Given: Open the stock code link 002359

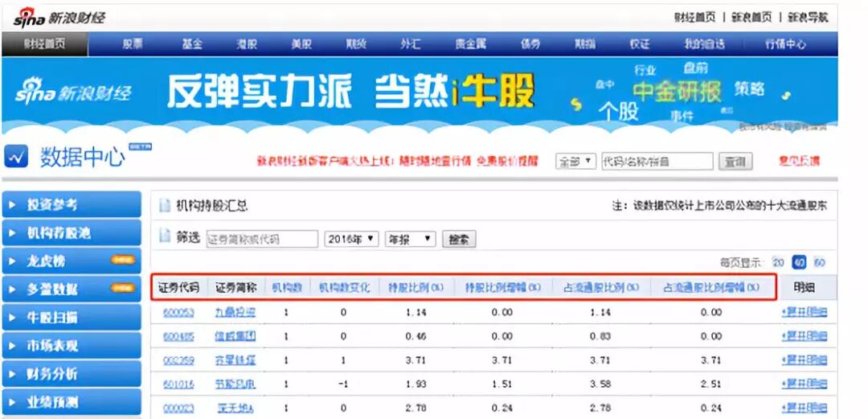Looking at the screenshot, I should pos(178,360).
